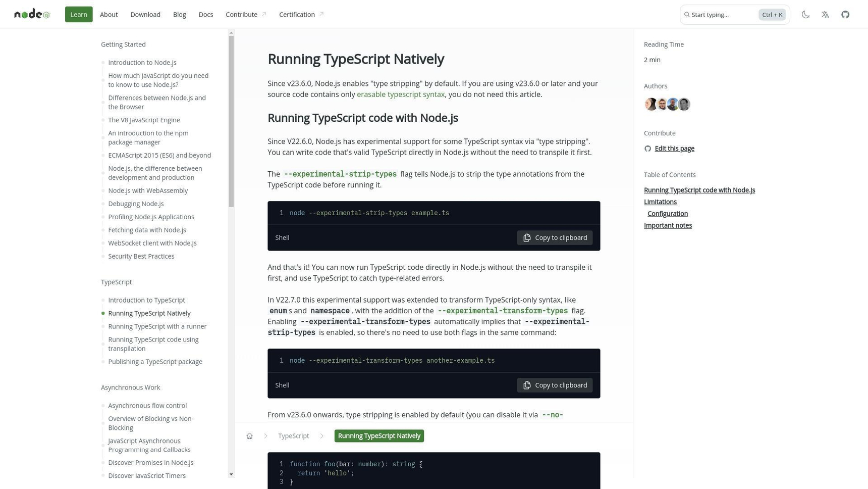Focus the Start typing search field
Image resolution: width=868 pixels, height=489 pixels.
point(735,15)
